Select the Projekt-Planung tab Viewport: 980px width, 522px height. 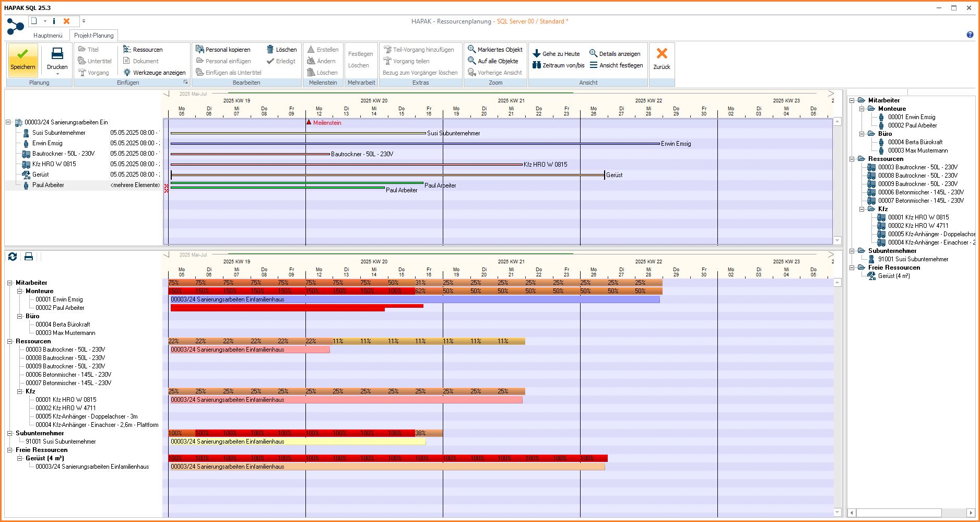tap(93, 36)
